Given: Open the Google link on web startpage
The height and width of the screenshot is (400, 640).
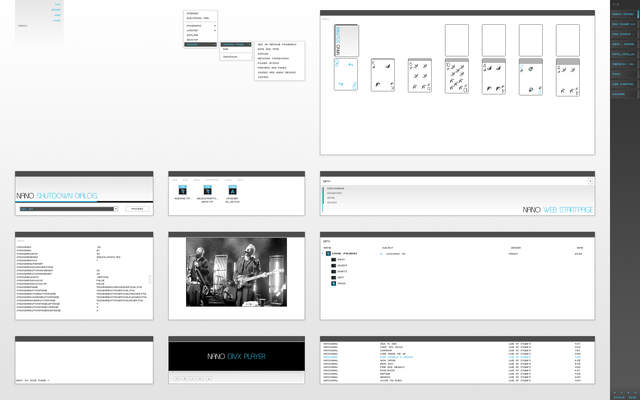Looking at the screenshot, I should 332,202.
